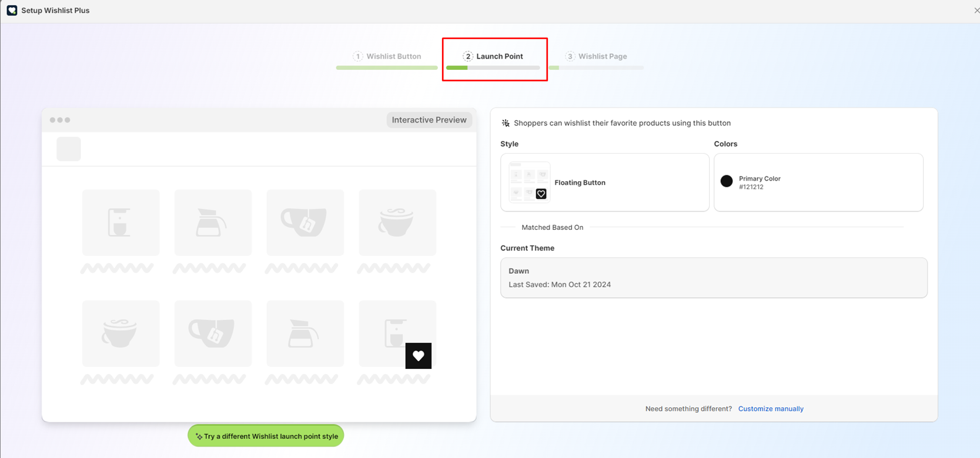980x458 pixels.
Task: Click the Dawn current theme box
Action: tap(714, 278)
